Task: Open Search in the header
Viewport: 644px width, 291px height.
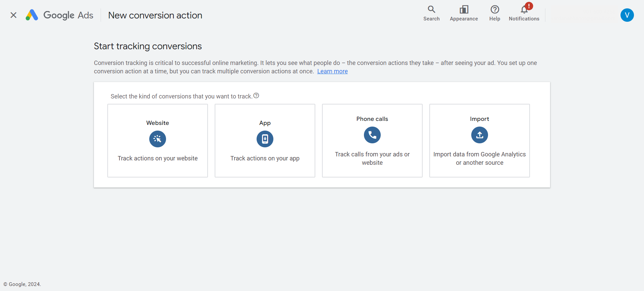Action: coord(431,13)
